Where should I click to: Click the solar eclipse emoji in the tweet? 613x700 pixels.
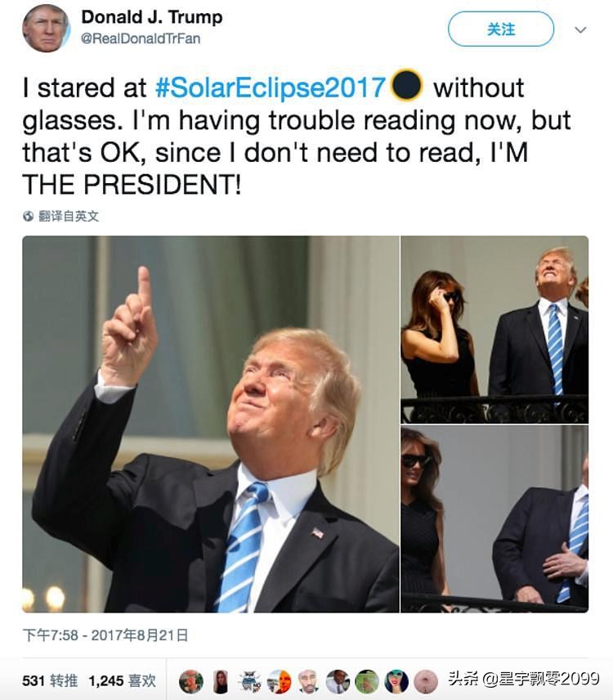coord(406,85)
